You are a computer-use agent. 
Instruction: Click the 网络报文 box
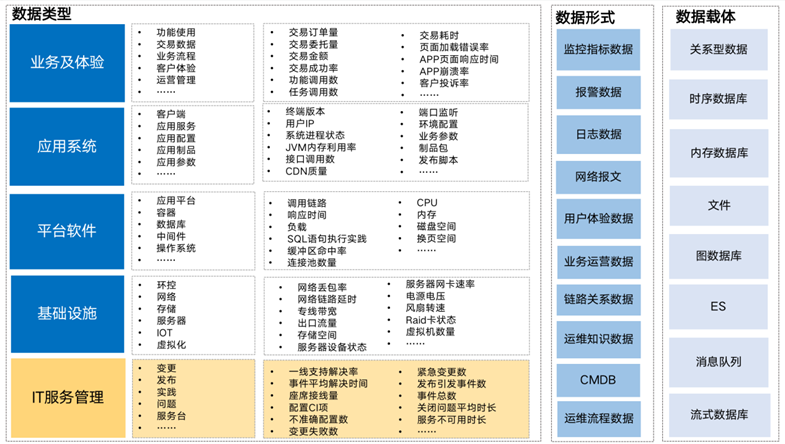pos(598,176)
